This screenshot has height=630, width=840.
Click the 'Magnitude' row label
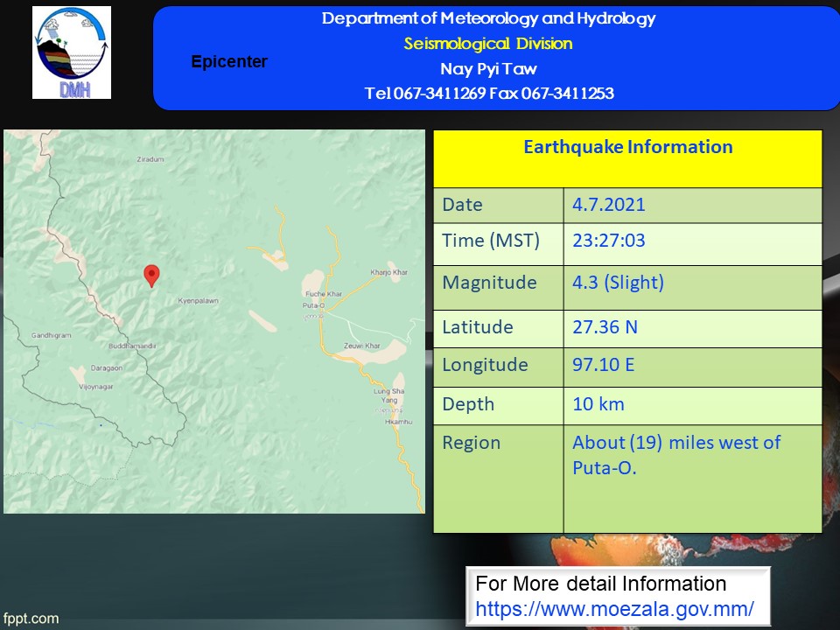tap(489, 283)
